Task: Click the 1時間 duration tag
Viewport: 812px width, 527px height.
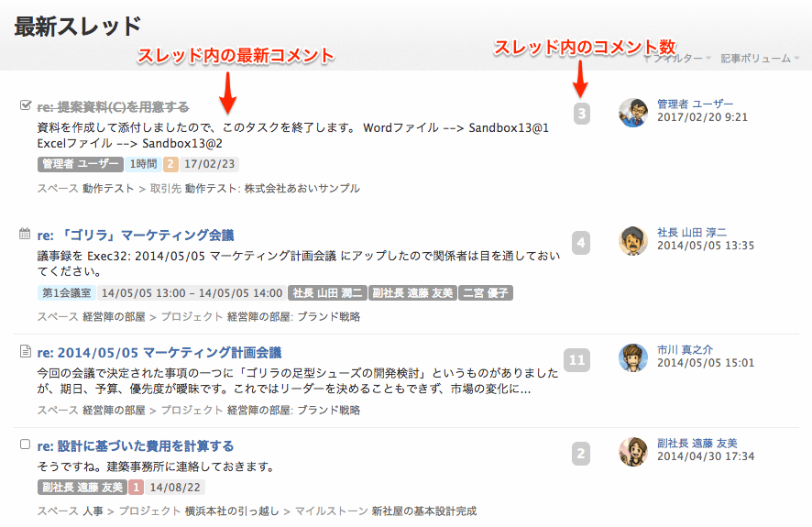Action: [143, 164]
